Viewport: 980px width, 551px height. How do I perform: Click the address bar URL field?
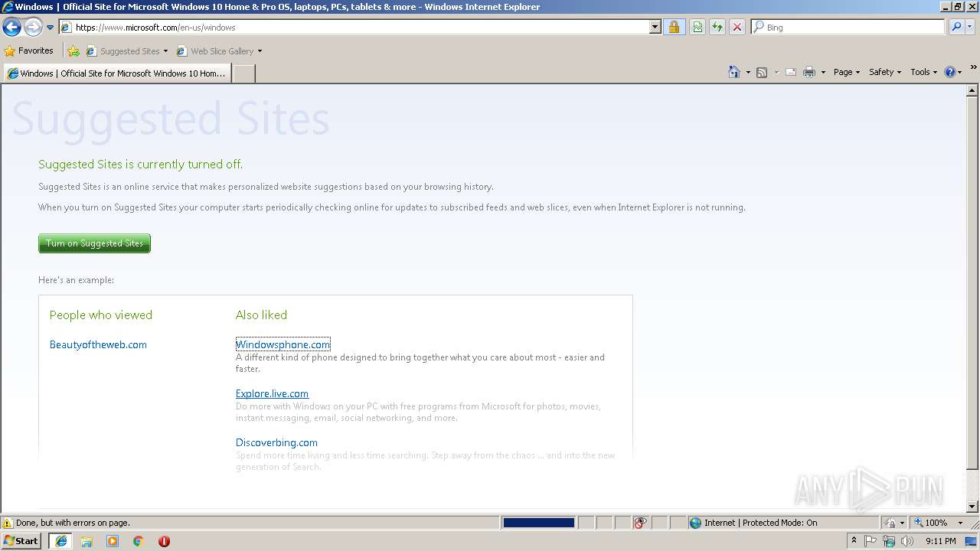click(x=354, y=27)
